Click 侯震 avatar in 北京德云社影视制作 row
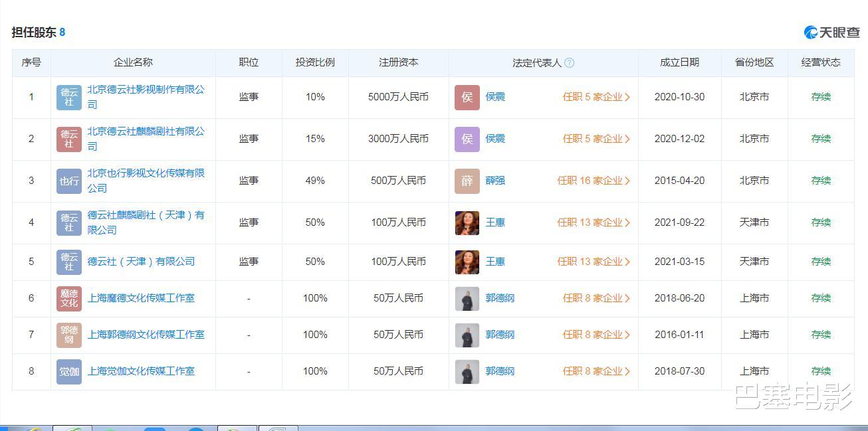Viewport: 868px width, 431px height. pos(467,97)
